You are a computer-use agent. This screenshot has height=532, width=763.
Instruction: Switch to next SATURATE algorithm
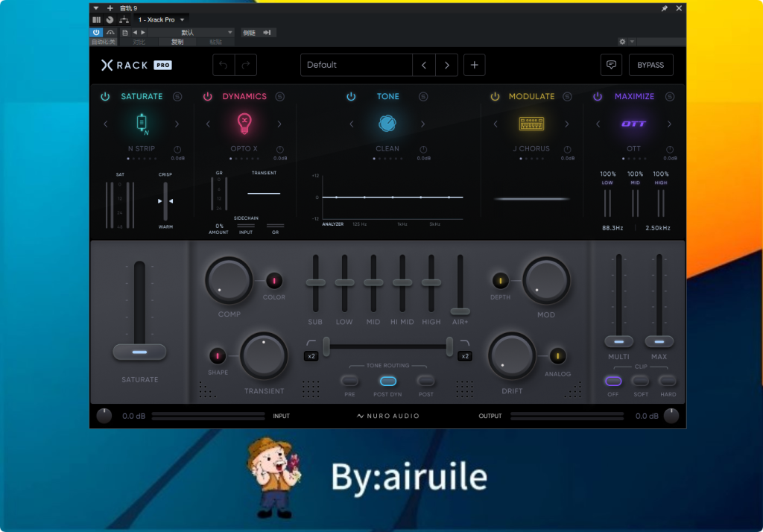coord(177,124)
